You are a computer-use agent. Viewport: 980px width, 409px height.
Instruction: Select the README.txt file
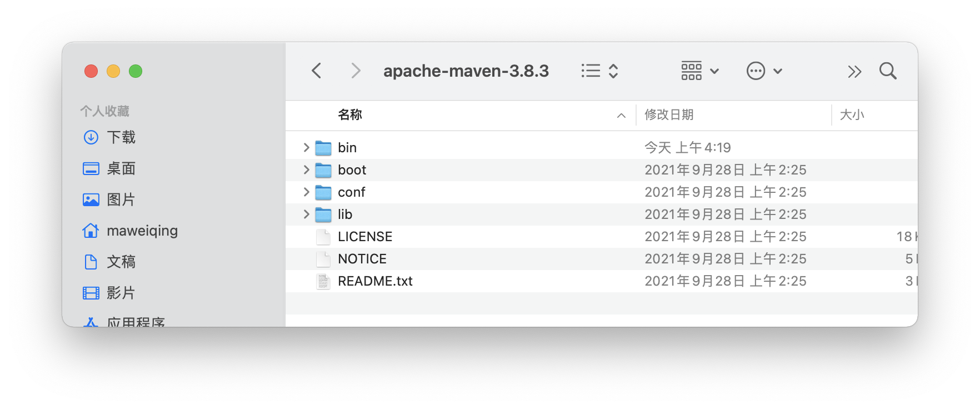tap(375, 281)
